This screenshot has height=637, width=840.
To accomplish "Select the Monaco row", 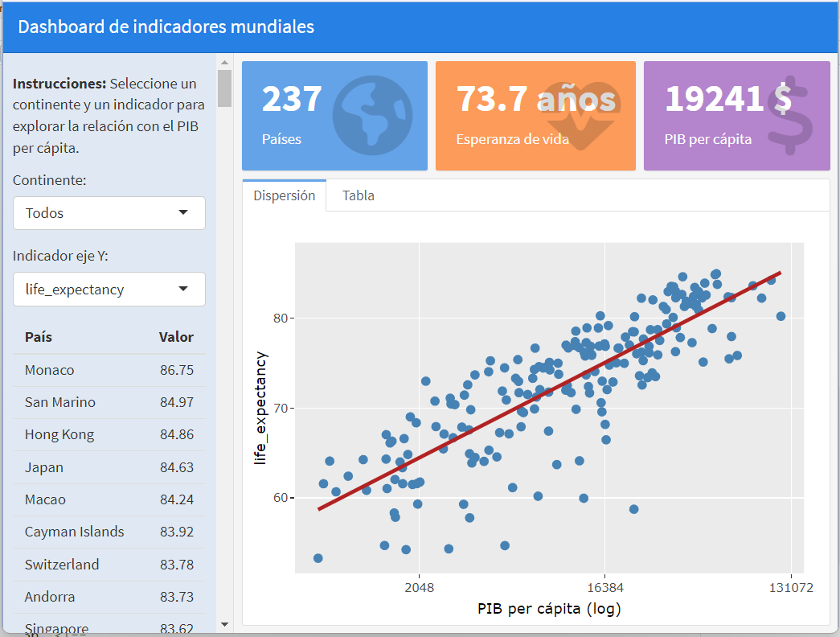I will coord(109,370).
